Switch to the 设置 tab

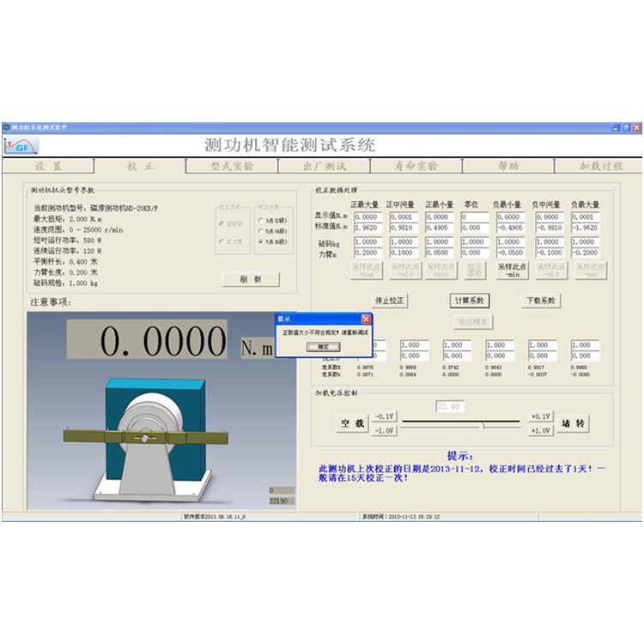pyautogui.click(x=48, y=167)
